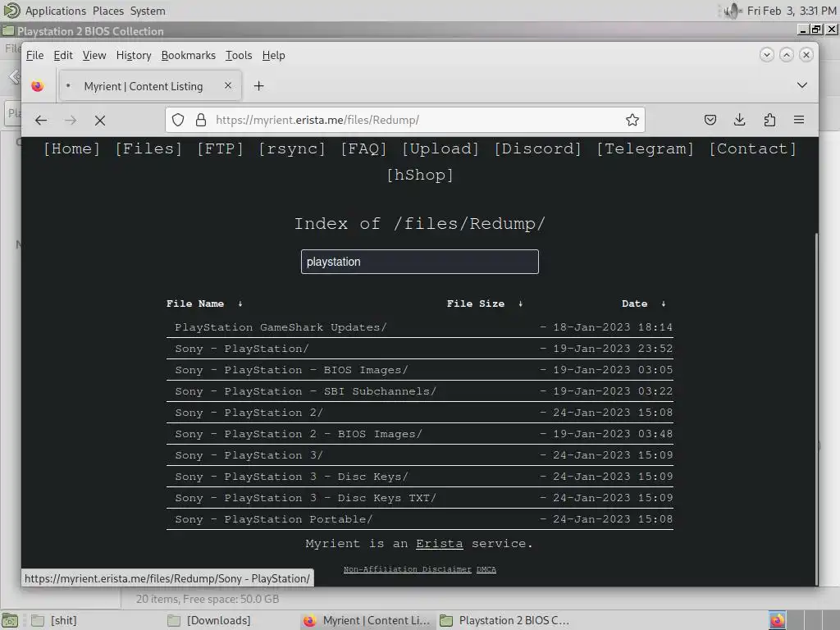This screenshot has width=840, height=630.
Task: Open the [Telegram] link
Action: pos(646,149)
